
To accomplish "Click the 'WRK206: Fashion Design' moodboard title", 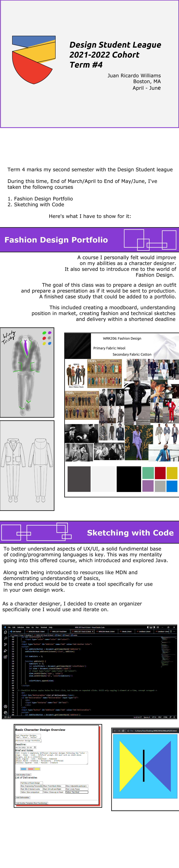I will click(x=122, y=338).
